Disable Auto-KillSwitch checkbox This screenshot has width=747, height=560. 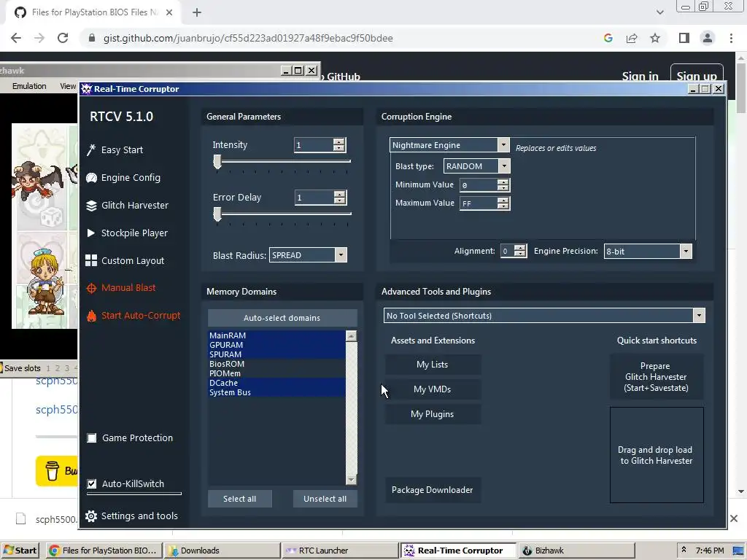(91, 484)
